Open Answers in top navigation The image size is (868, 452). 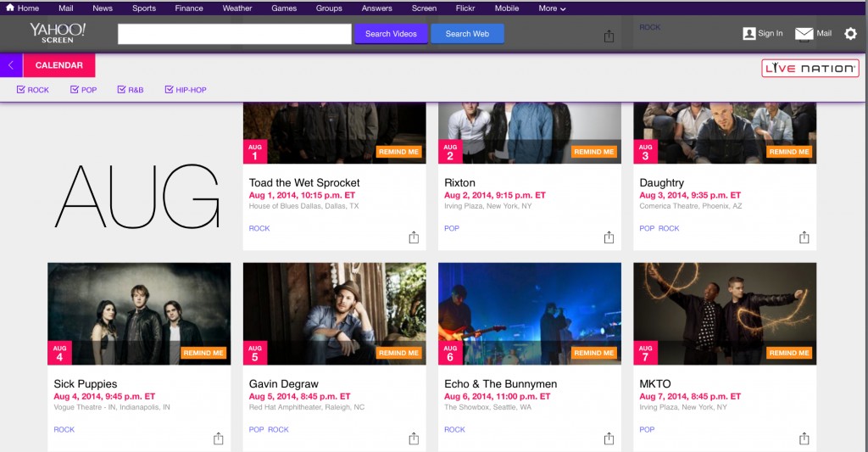377,8
